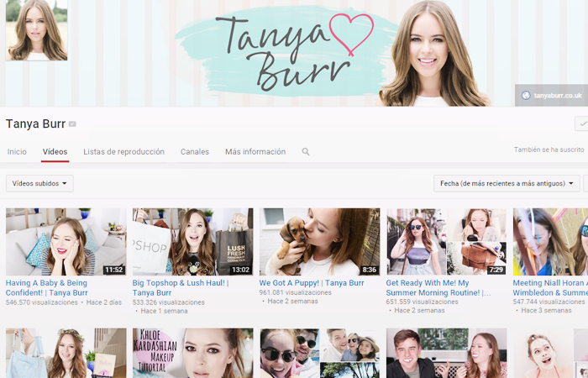Open the Listas de reproducción tab
Viewport: 588px width, 378px height.
point(123,151)
